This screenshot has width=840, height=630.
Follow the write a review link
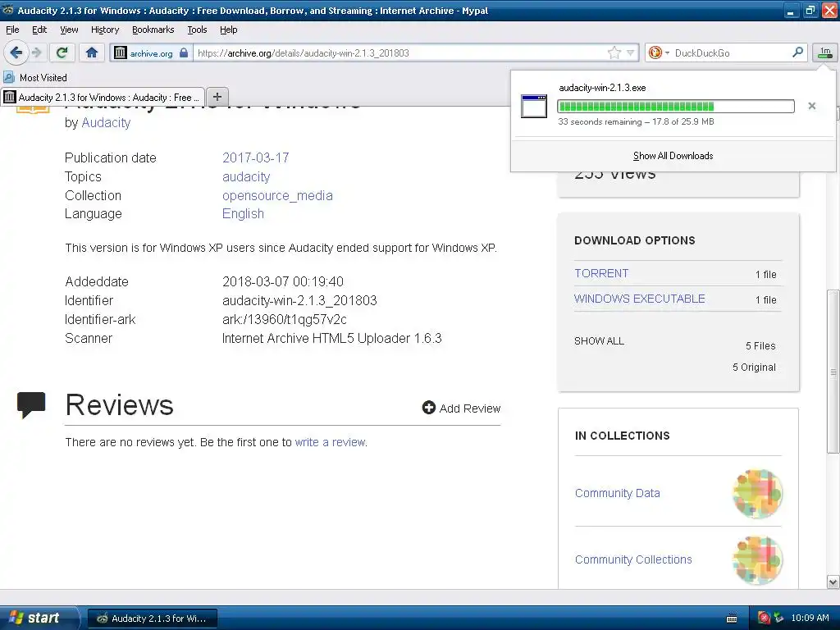coord(330,442)
